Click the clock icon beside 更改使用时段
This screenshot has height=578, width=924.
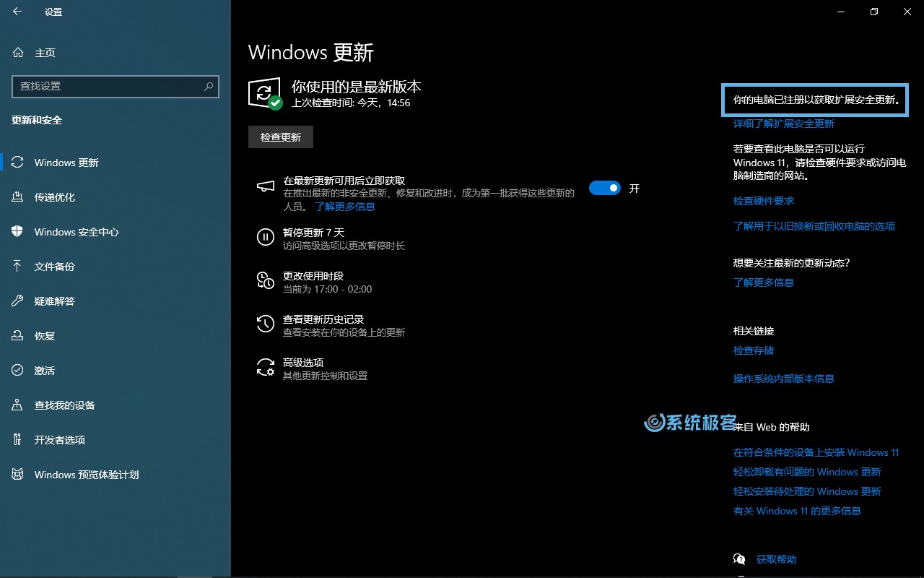266,280
